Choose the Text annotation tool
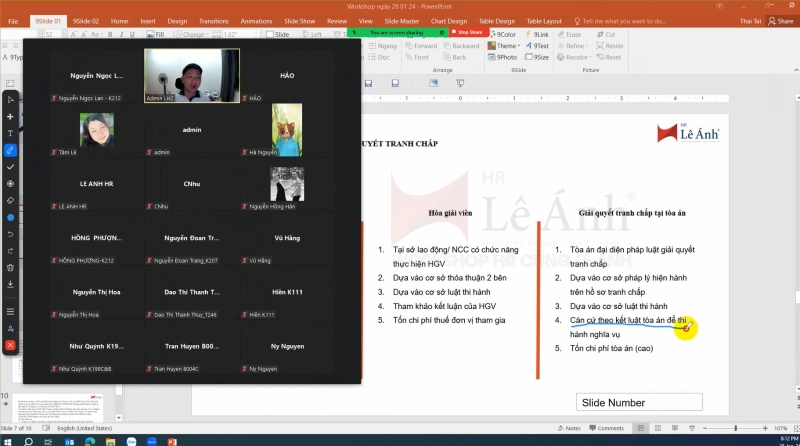Image resolution: width=800 pixels, height=446 pixels. (11, 133)
